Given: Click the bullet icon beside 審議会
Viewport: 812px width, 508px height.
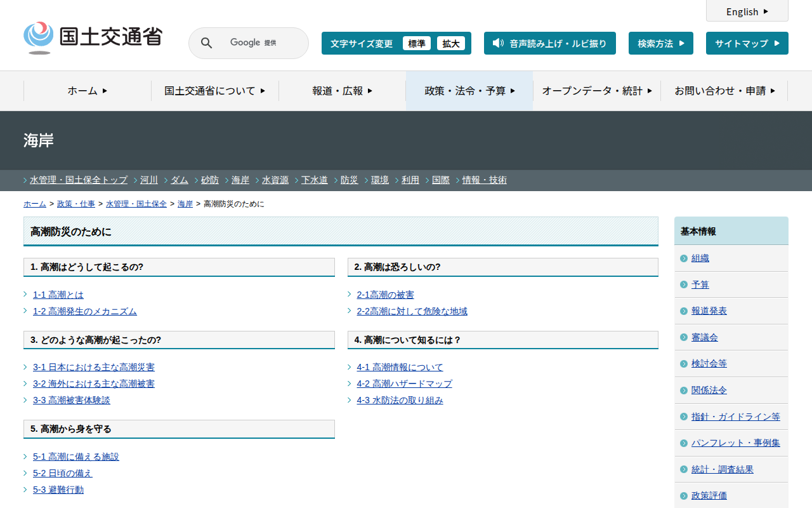Looking at the screenshot, I should click(683, 338).
